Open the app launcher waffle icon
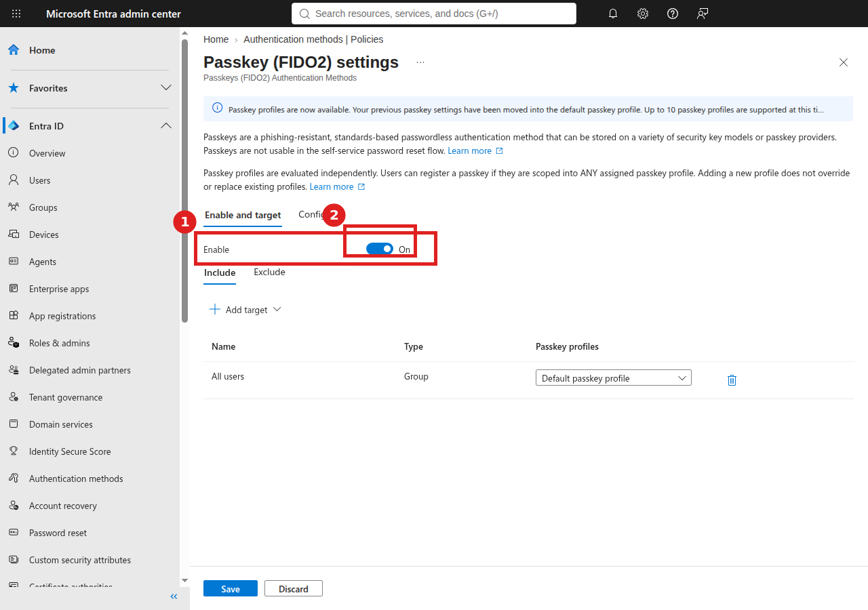Viewport: 868px width, 610px height. tap(16, 14)
